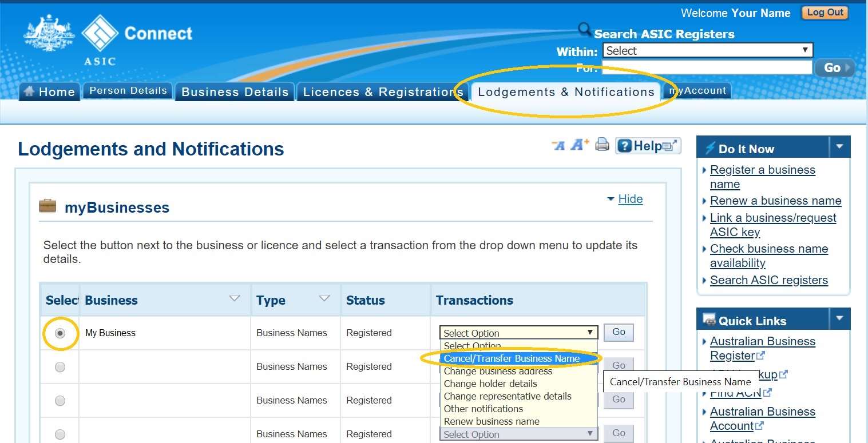
Task: Choose Other notifications option
Action: click(519, 409)
